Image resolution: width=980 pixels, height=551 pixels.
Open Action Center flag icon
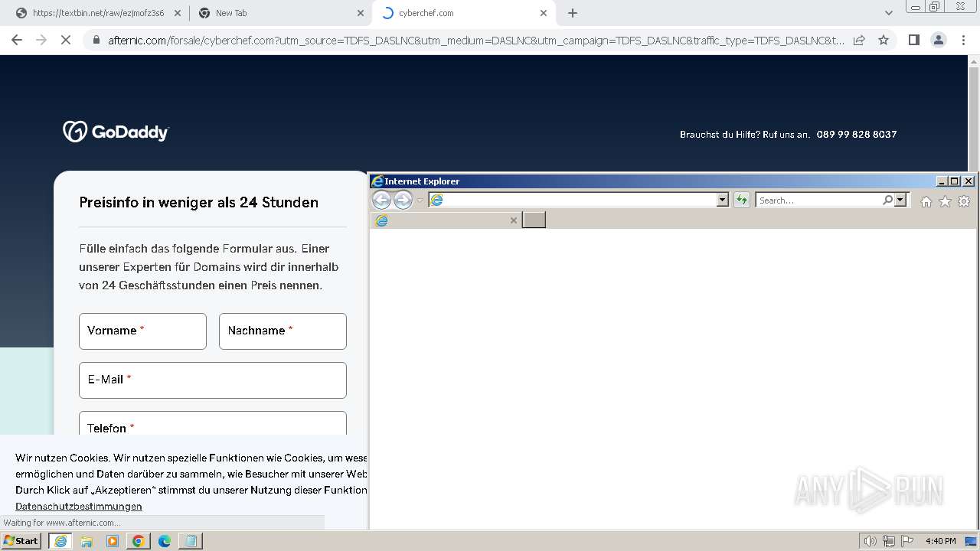[907, 541]
